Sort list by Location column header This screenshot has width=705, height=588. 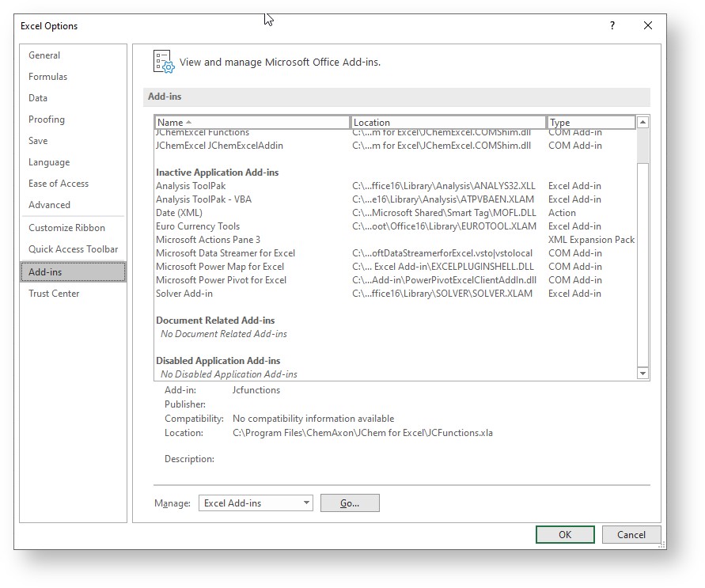448,123
